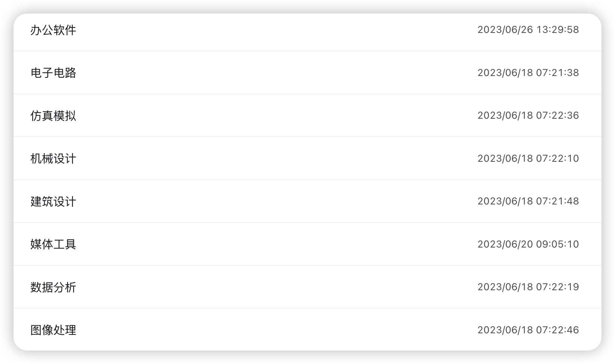Open the 数据分析 category
The image size is (615, 364).
click(x=53, y=287)
